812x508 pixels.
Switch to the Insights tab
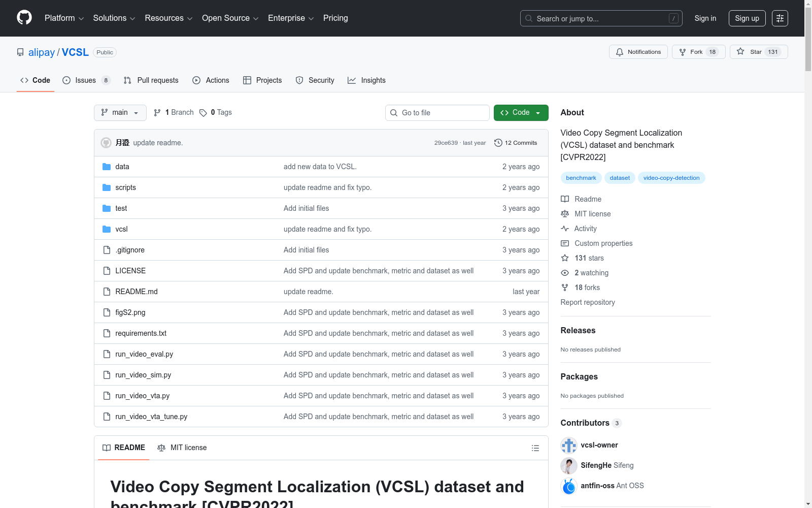point(366,80)
